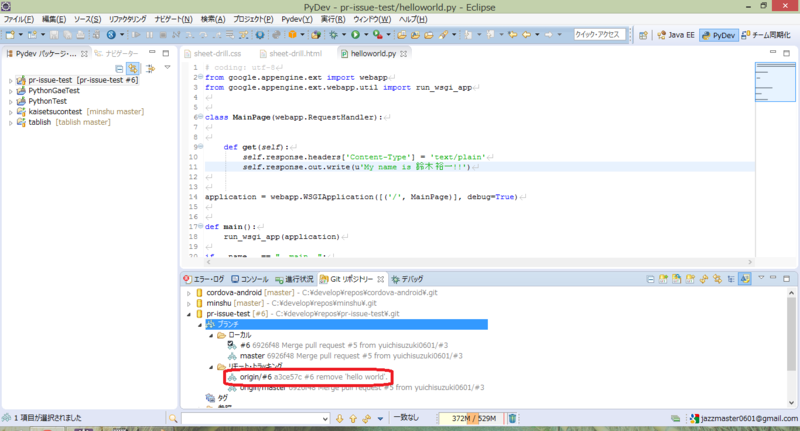Click the New wizard toolbar icon

10,35
